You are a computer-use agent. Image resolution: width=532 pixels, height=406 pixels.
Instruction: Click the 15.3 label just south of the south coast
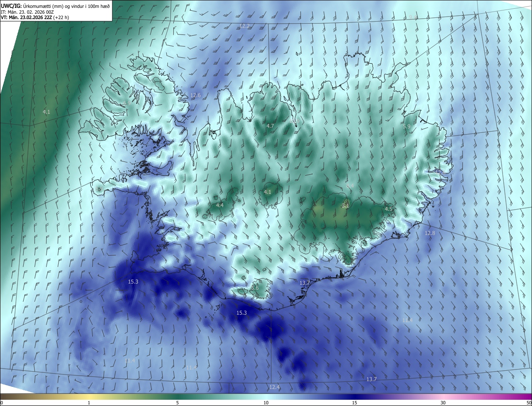point(241,313)
